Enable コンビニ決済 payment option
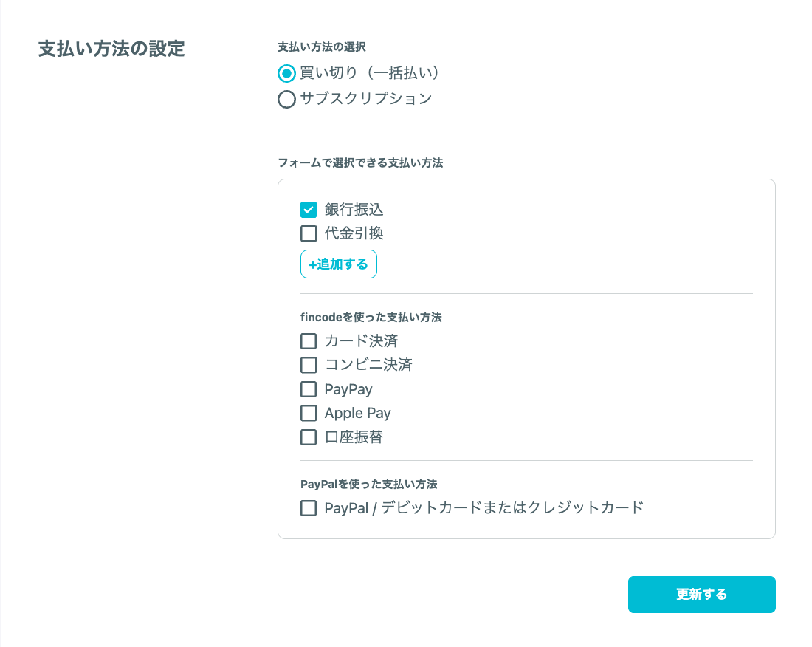This screenshot has width=812, height=647. [x=309, y=365]
